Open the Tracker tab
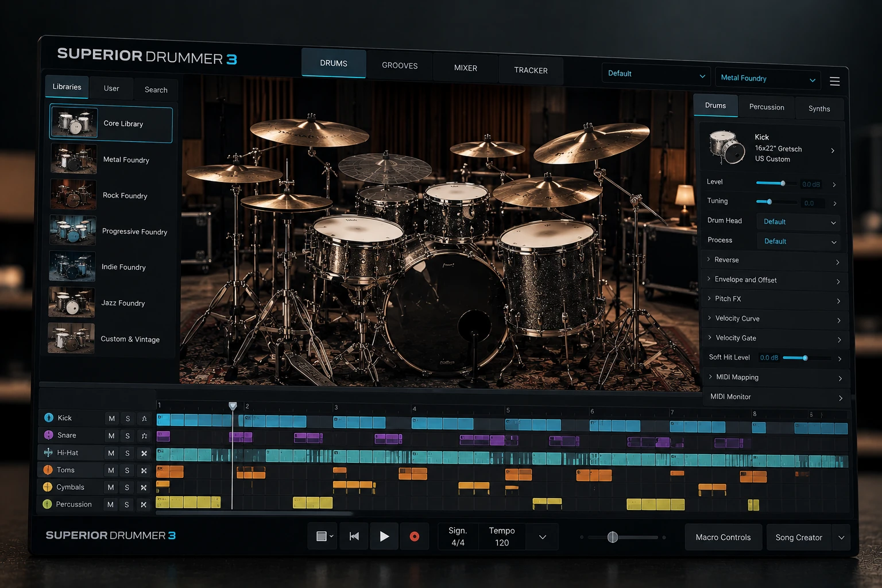 point(531,70)
